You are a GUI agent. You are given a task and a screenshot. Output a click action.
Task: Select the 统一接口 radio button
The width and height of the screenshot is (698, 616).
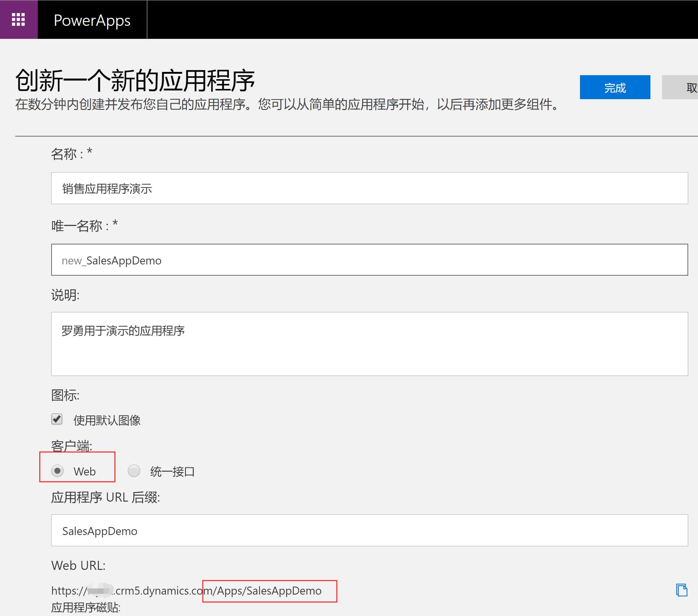point(134,471)
